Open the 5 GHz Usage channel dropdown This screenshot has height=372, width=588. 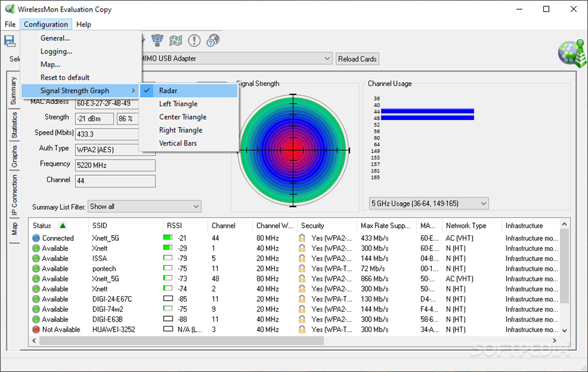[x=428, y=204]
